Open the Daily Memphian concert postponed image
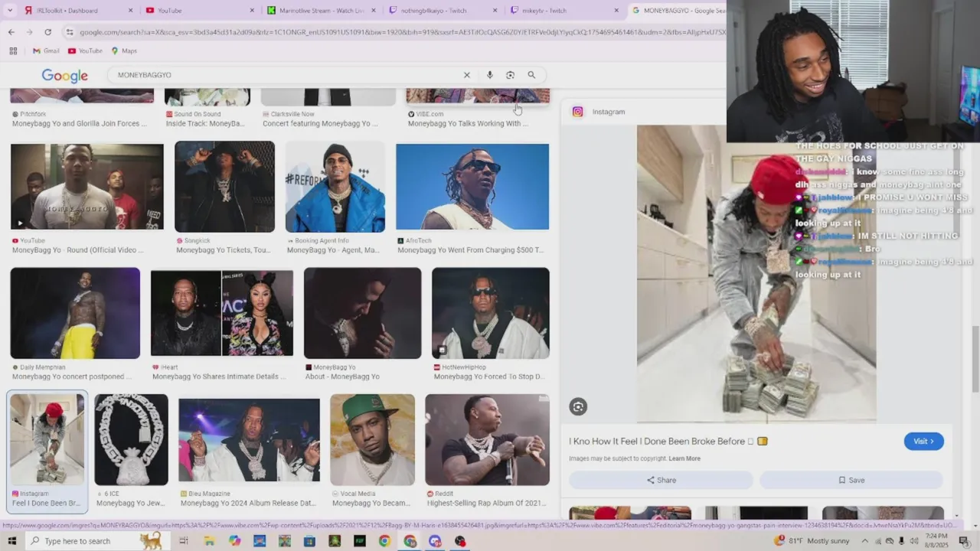 pyautogui.click(x=75, y=313)
